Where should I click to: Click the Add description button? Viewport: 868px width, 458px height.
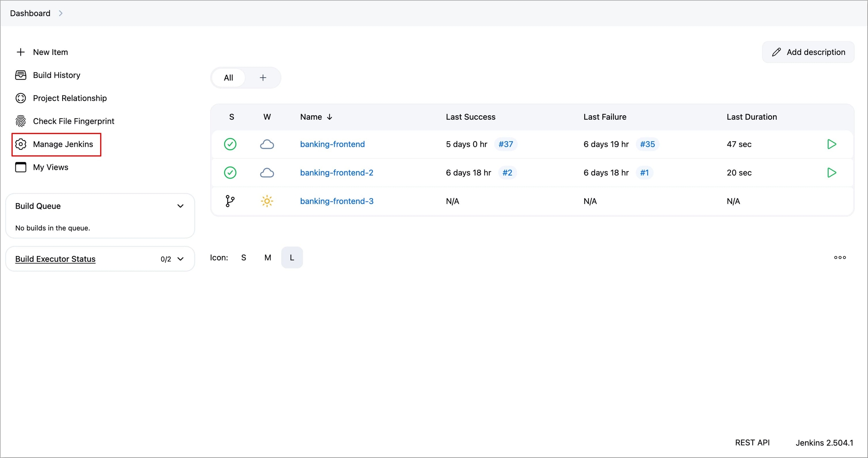[808, 52]
